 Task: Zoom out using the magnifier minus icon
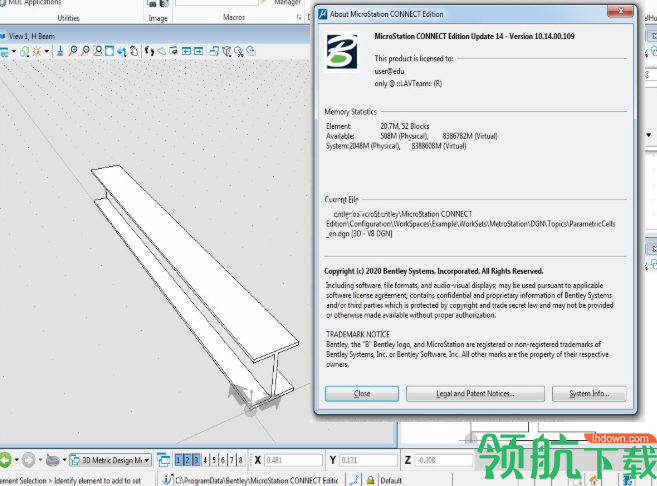(x=85, y=51)
